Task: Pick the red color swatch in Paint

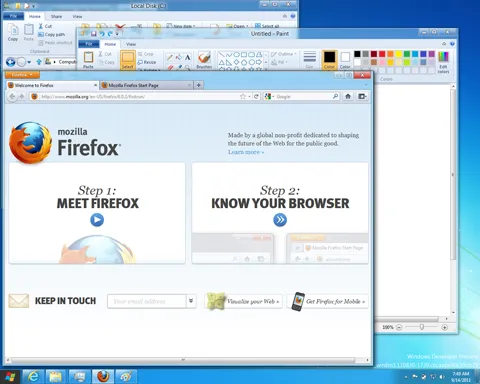Action: [x=382, y=54]
